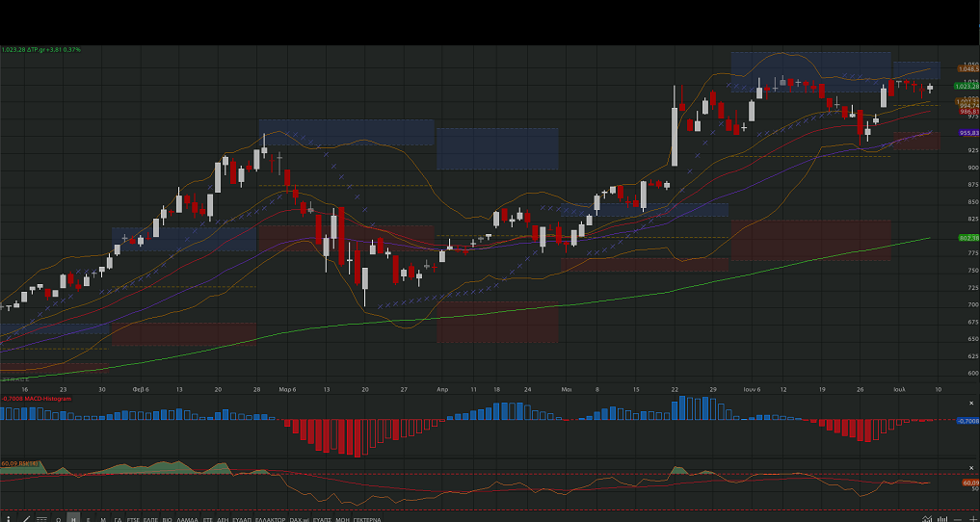The width and height of the screenshot is (980, 522).
Task: Choose the Ω timeframe button
Action: pyautogui.click(x=58, y=519)
